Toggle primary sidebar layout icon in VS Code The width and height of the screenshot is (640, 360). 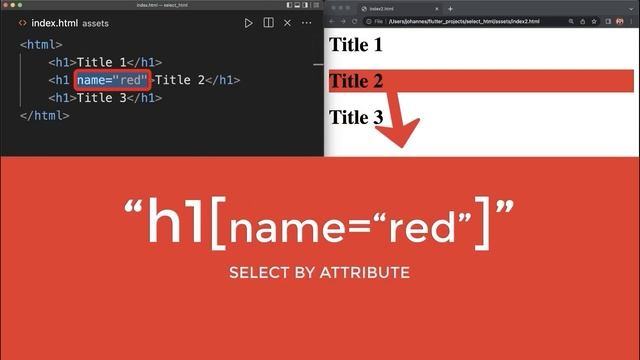[x=289, y=5]
